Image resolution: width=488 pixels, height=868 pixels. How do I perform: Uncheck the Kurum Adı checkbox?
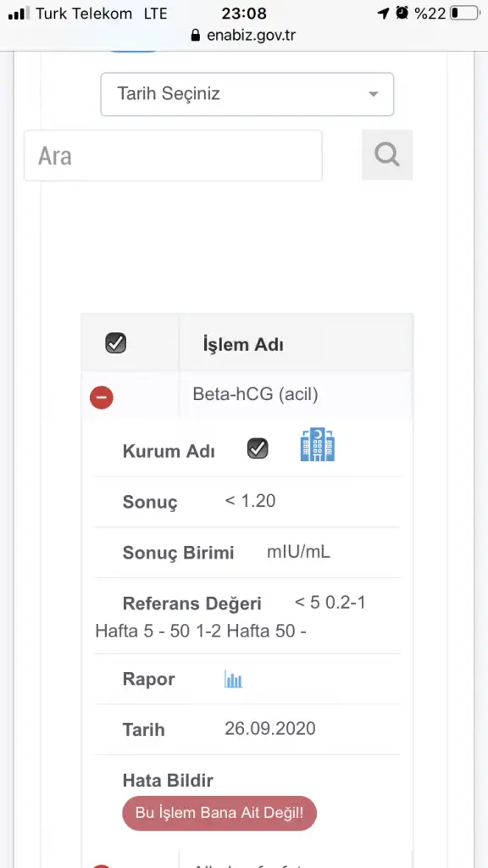pos(258,448)
